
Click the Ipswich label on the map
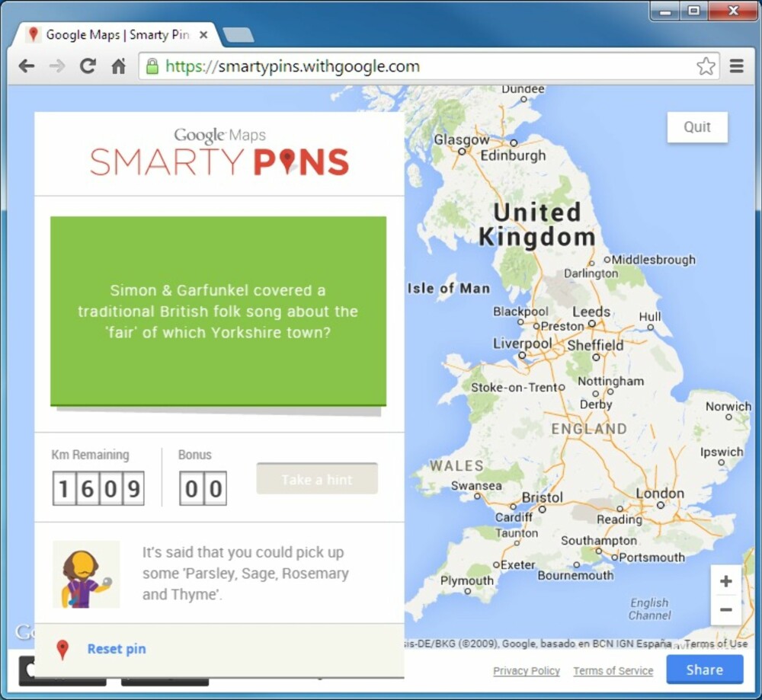click(721, 452)
